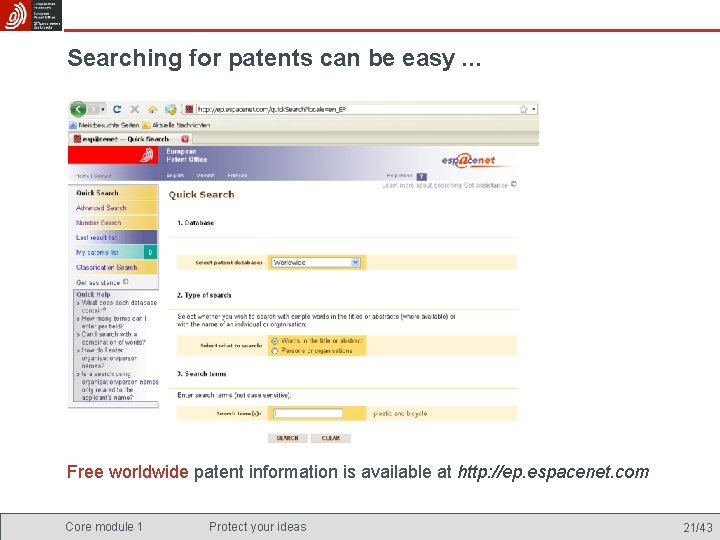Image resolution: width=720 pixels, height=540 pixels.
Task: Click the help index question mark icon
Action: tap(422, 176)
